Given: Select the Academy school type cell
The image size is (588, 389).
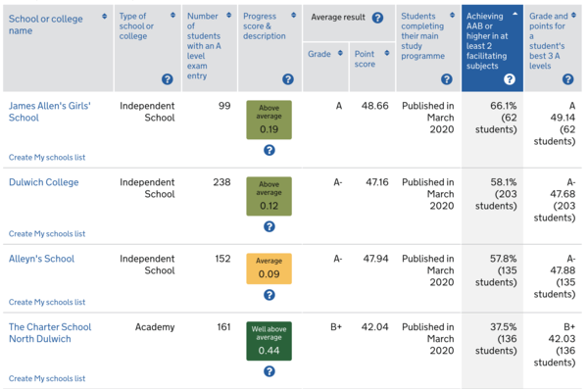Looking at the screenshot, I should coord(155,327).
